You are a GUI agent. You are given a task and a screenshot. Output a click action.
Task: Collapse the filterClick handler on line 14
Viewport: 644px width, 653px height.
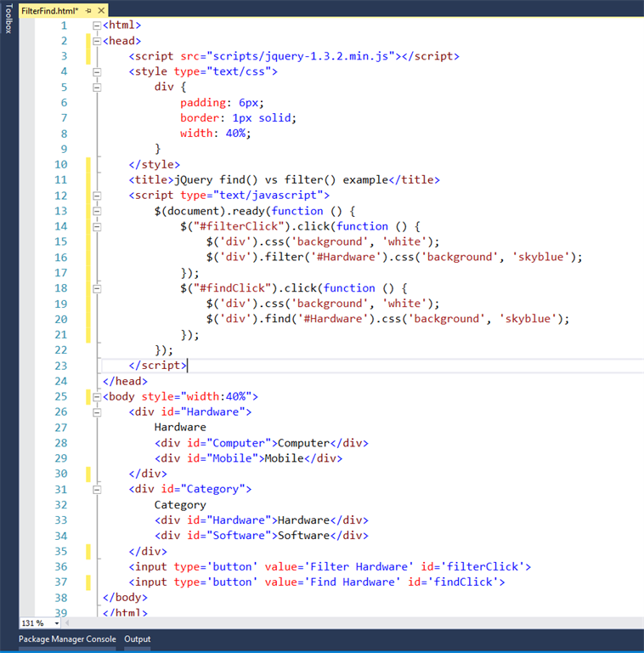[97, 226]
